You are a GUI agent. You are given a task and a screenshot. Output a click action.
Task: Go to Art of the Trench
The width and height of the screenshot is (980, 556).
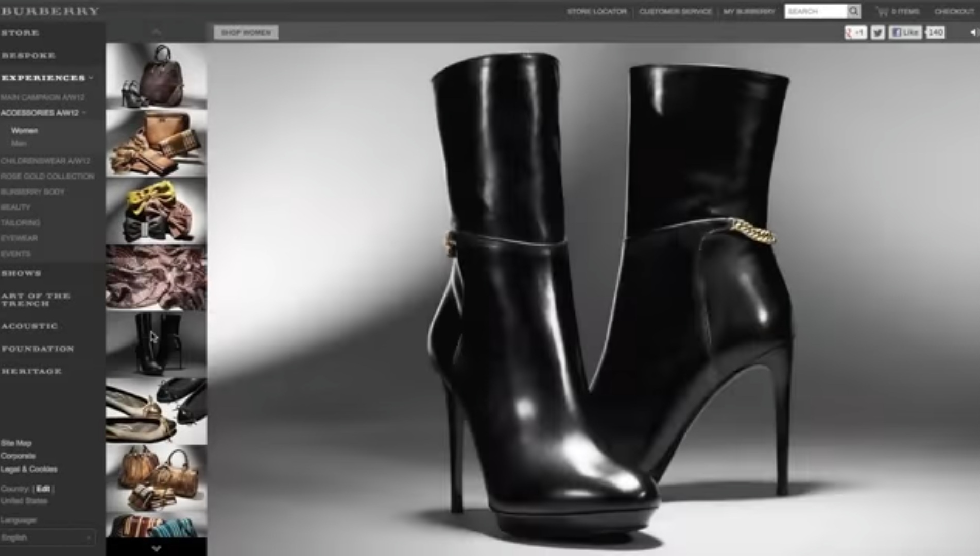36,300
